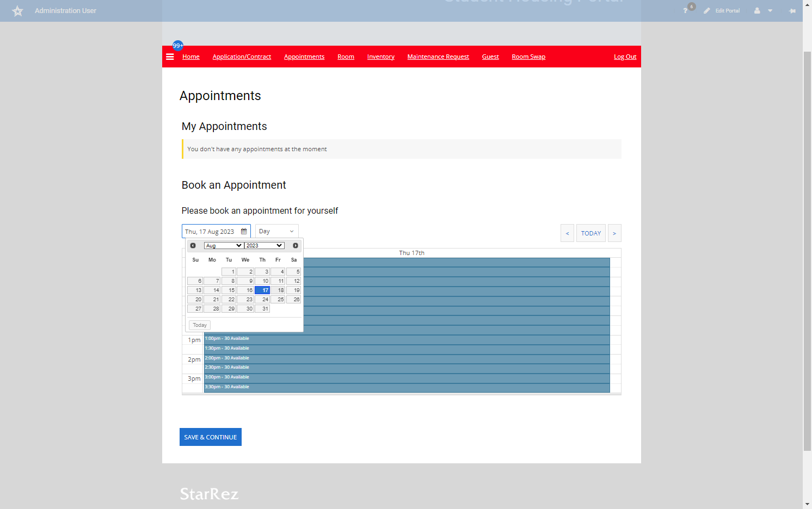The height and width of the screenshot is (509, 812).
Task: Open the Room Swap menu item
Action: (528, 57)
